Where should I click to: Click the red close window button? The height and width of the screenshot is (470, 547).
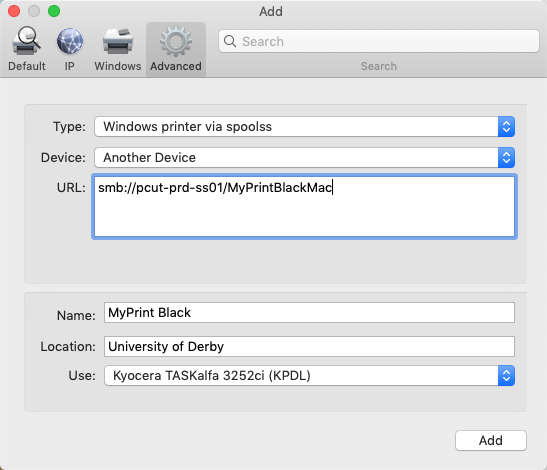coord(14,11)
